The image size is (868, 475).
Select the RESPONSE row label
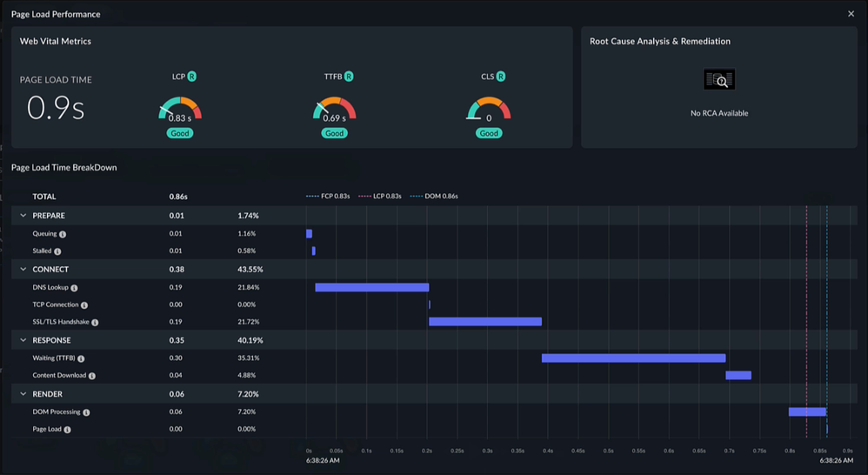point(51,340)
